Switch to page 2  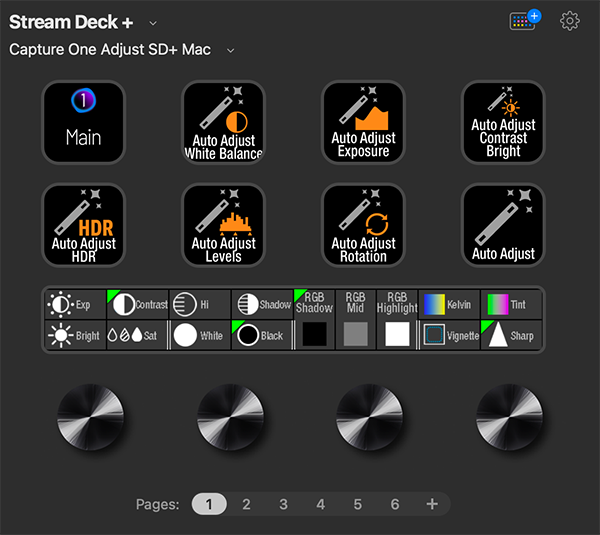point(246,504)
